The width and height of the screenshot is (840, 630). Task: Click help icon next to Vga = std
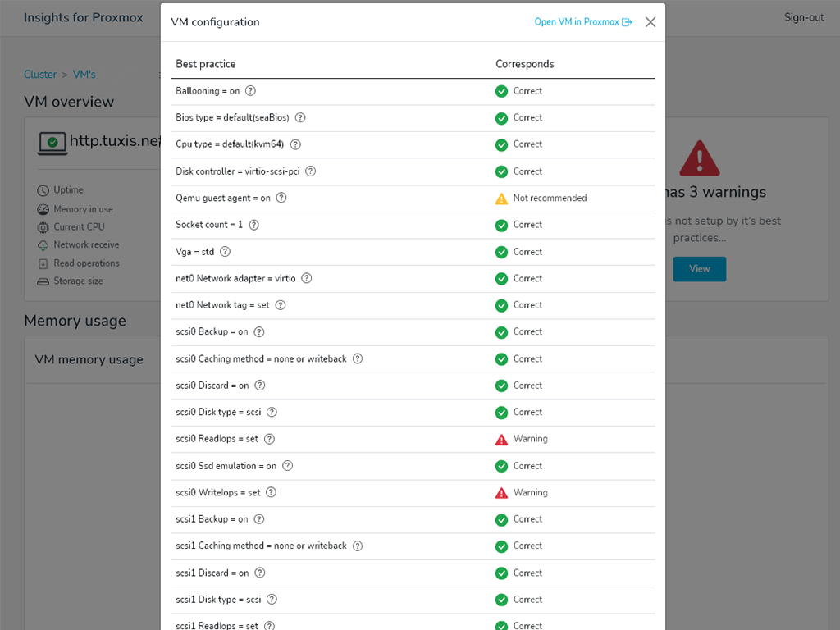click(x=225, y=251)
